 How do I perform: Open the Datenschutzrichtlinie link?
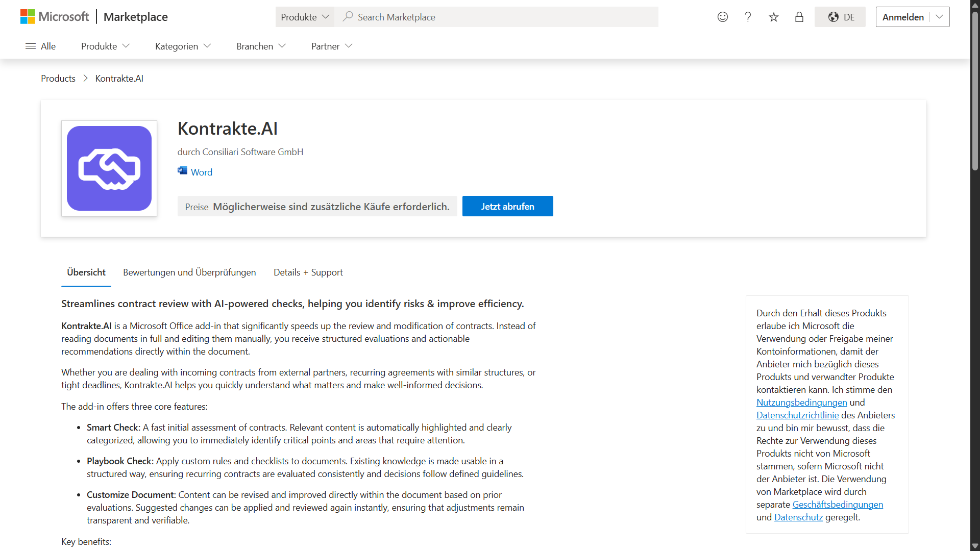pos(798,415)
